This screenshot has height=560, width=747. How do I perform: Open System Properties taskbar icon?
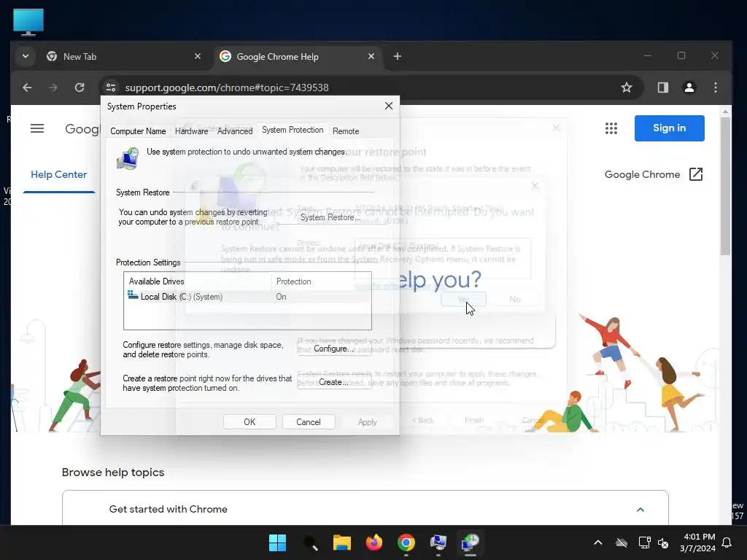[x=438, y=542]
